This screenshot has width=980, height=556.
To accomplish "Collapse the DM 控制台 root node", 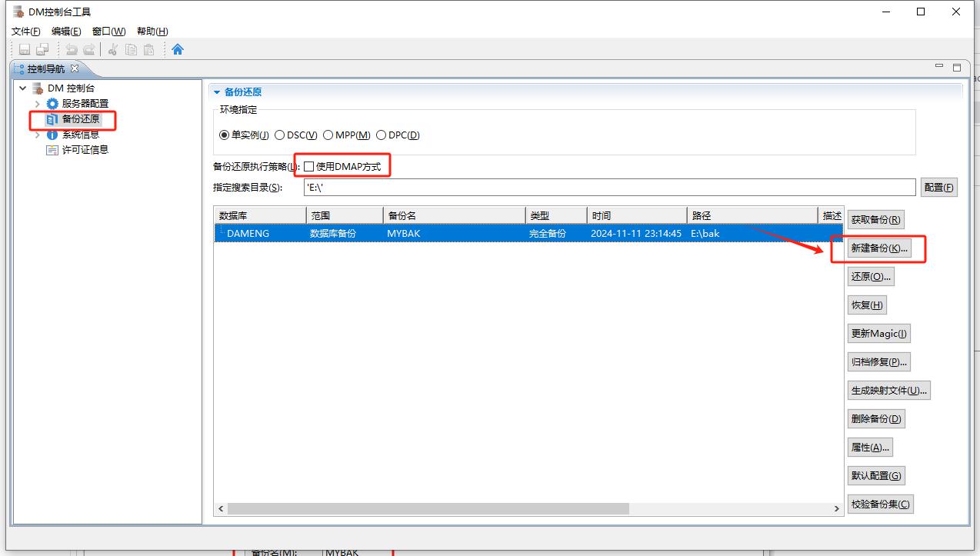I will pos(23,88).
